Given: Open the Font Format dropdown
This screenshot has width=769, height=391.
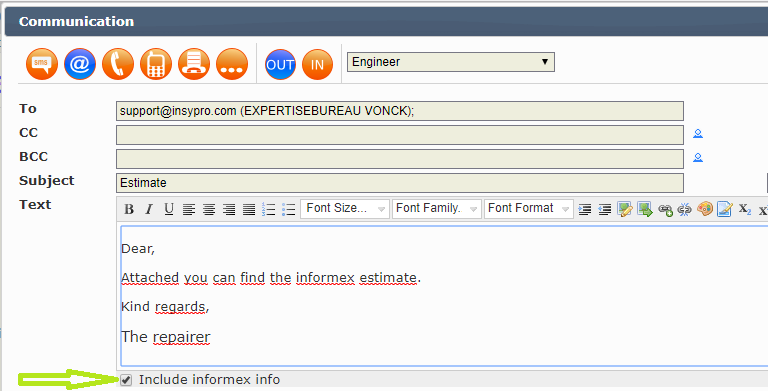Looking at the screenshot, I should 528,209.
